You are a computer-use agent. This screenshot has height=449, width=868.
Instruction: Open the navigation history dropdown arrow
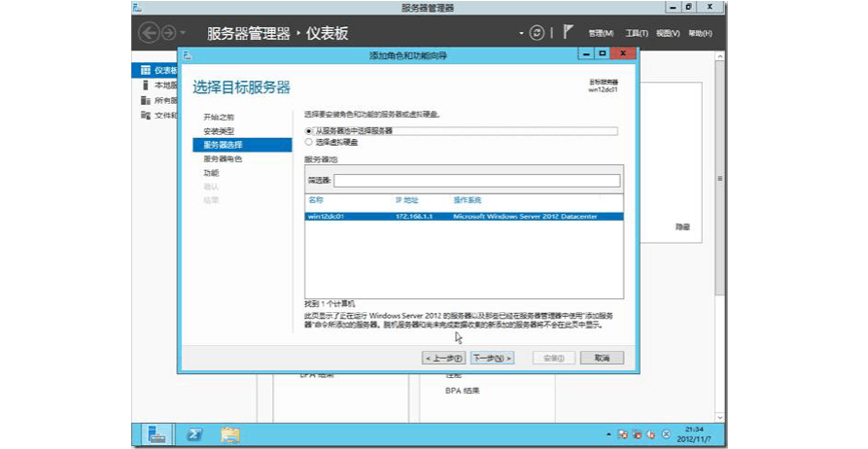[184, 34]
